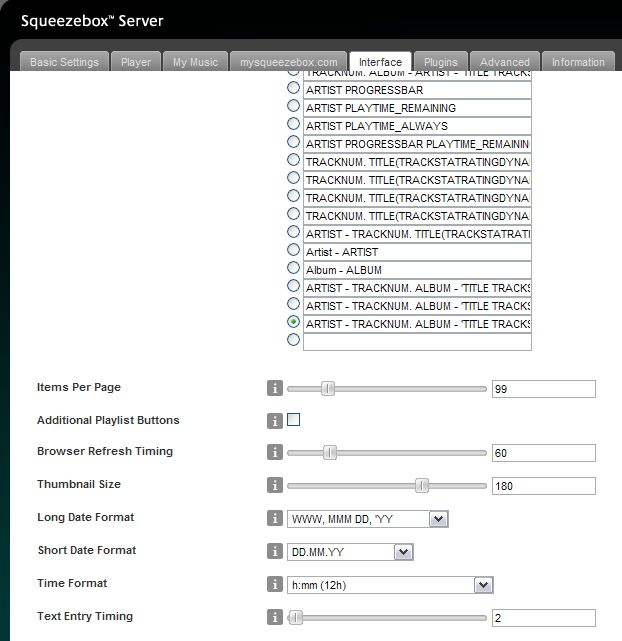
Task: Click the Thumbnail Size slider handle
Action: [422, 485]
